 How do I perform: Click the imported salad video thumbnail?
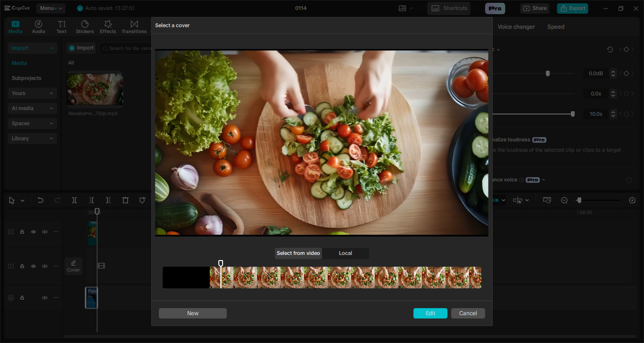(x=95, y=89)
